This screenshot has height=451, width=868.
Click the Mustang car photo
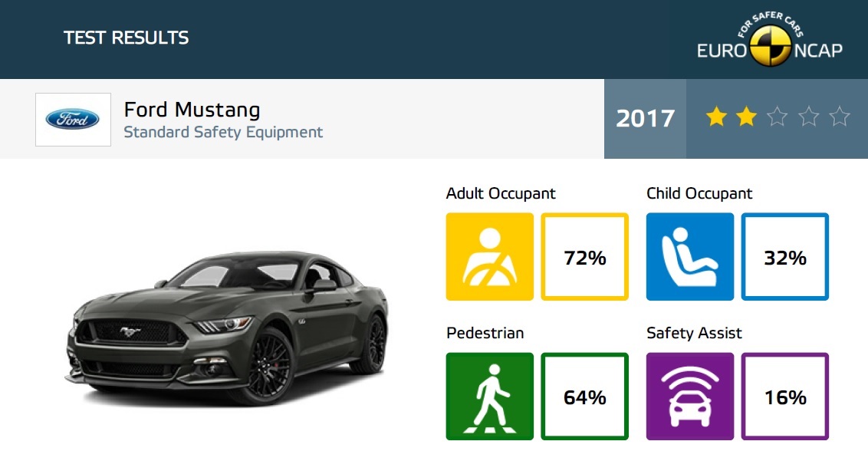(227, 327)
